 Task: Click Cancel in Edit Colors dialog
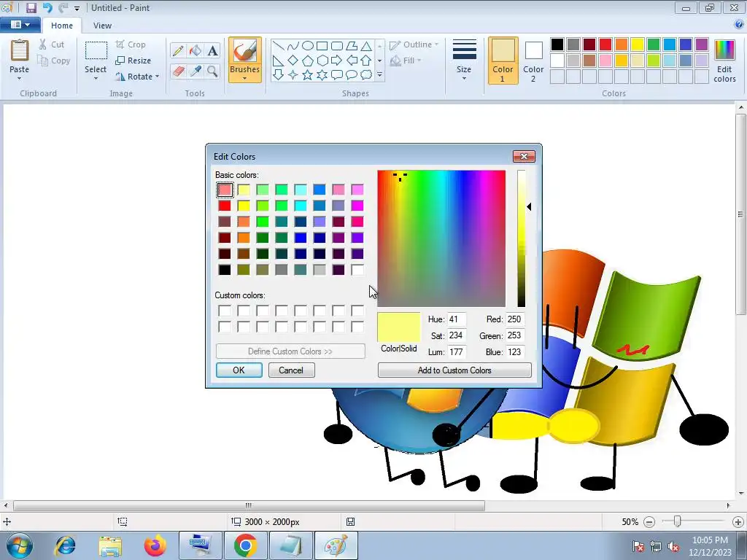291,370
